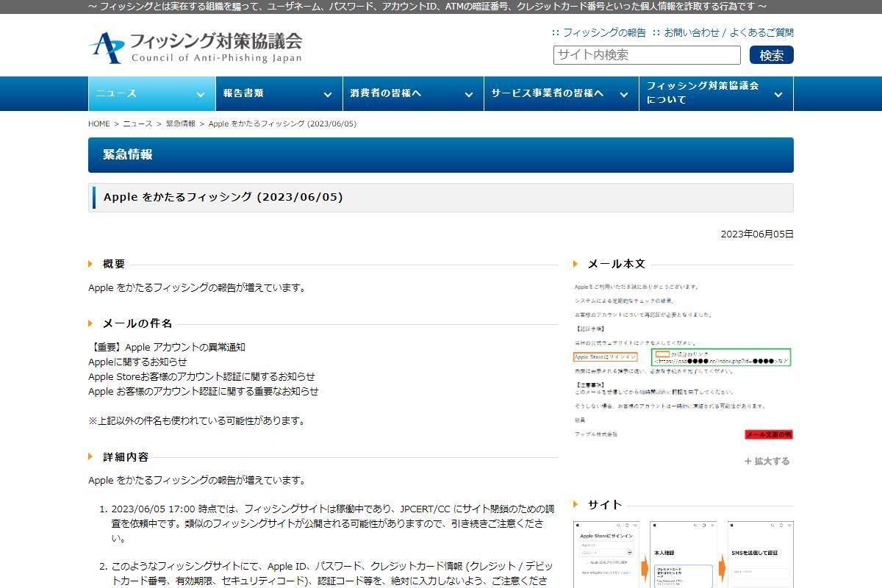The width and height of the screenshot is (882, 588).
Task: Open the メール本文 sample email image
Action: [x=683, y=360]
